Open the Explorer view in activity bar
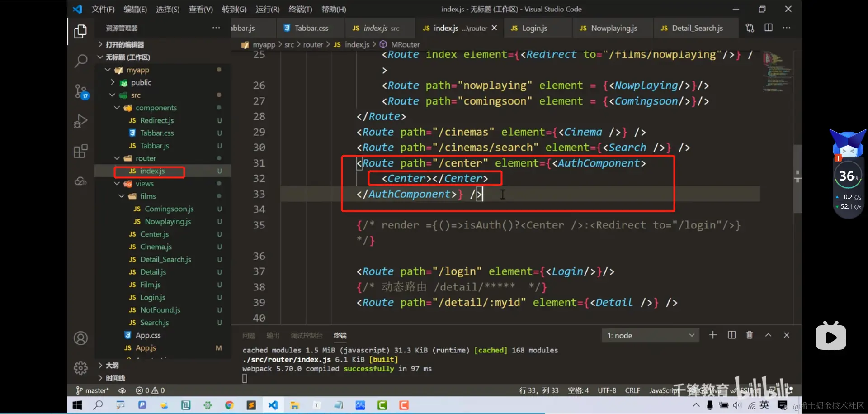The width and height of the screenshot is (868, 414). (x=80, y=31)
